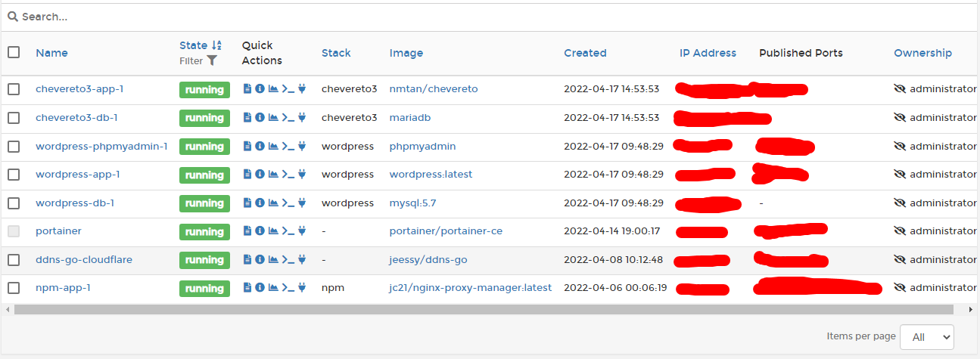Sort by Image column header
The image size is (980, 359).
406,53
